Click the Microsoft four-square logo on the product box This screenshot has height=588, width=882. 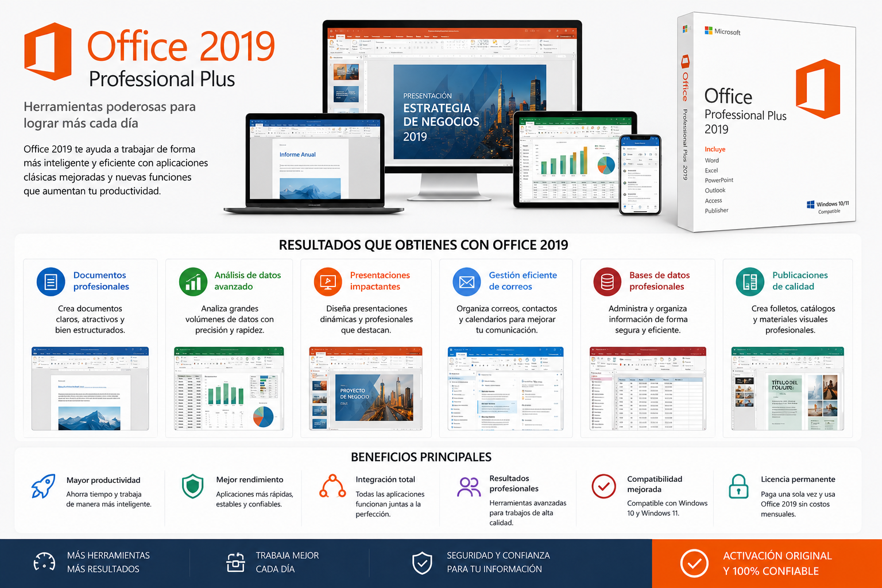coord(709,30)
